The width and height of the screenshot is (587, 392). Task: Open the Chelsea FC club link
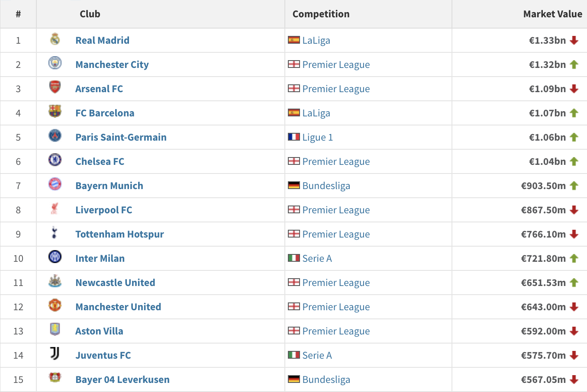pyautogui.click(x=100, y=161)
